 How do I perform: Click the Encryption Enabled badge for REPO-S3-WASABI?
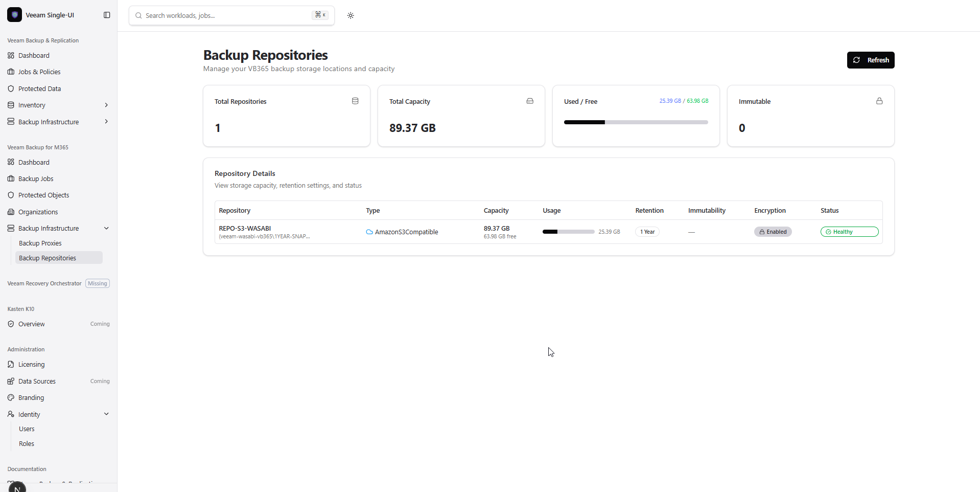[x=773, y=231]
